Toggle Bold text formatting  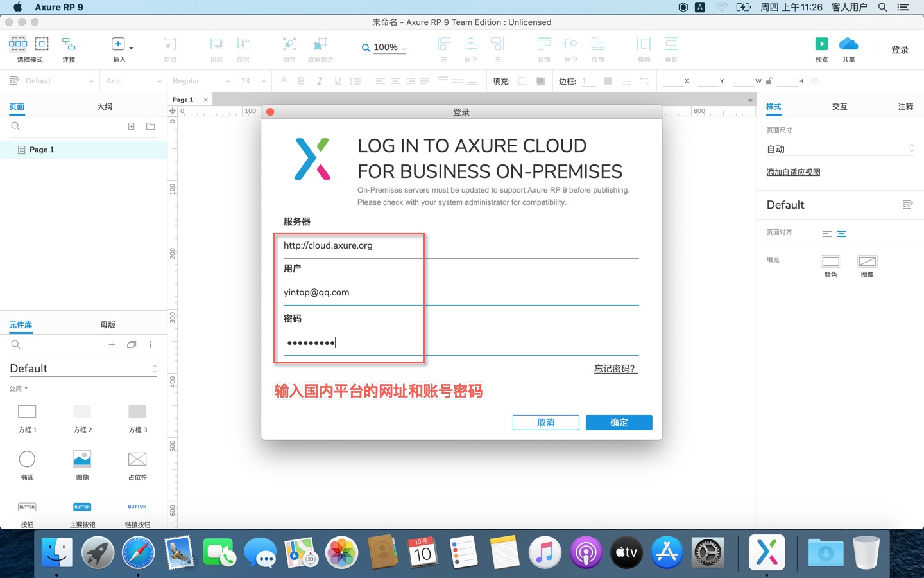coord(302,81)
